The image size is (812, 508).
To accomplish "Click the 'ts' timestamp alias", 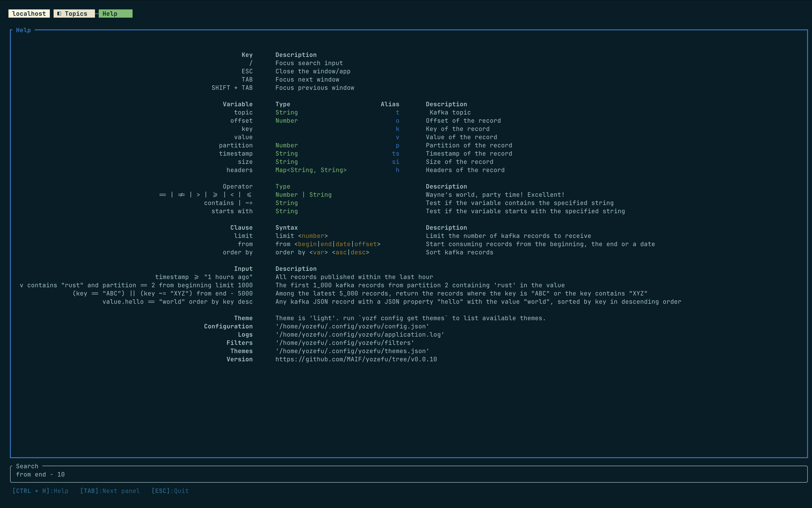I will [396, 154].
